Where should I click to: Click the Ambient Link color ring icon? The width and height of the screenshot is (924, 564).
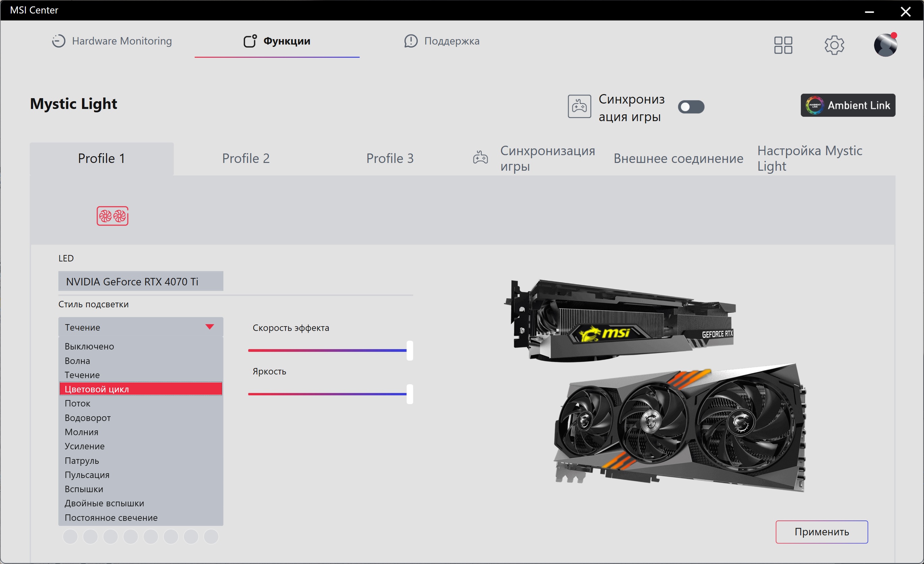click(x=815, y=105)
